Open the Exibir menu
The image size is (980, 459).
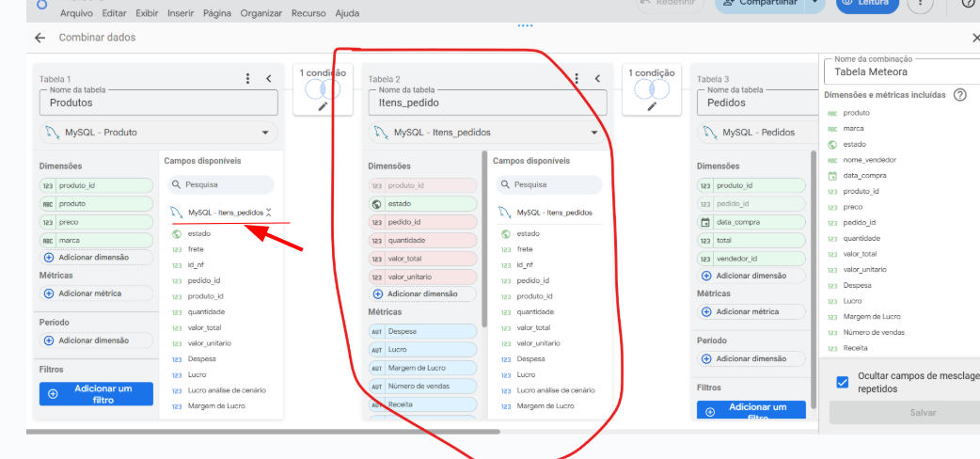point(147,12)
